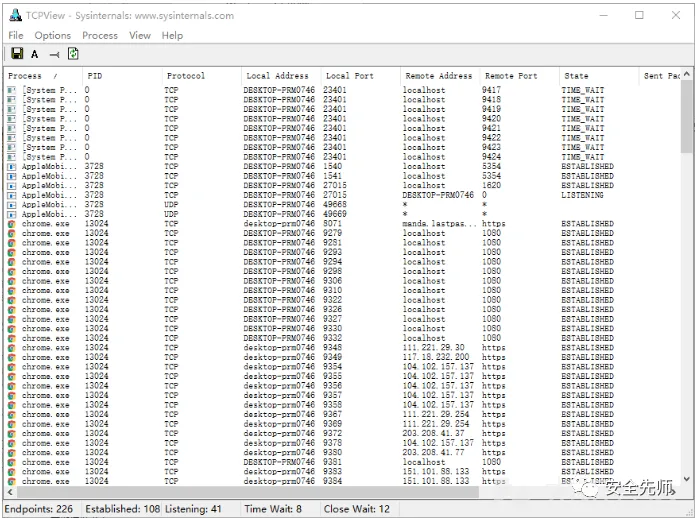Open the Process menu
Viewport: 695px width, 518px height.
100,35
